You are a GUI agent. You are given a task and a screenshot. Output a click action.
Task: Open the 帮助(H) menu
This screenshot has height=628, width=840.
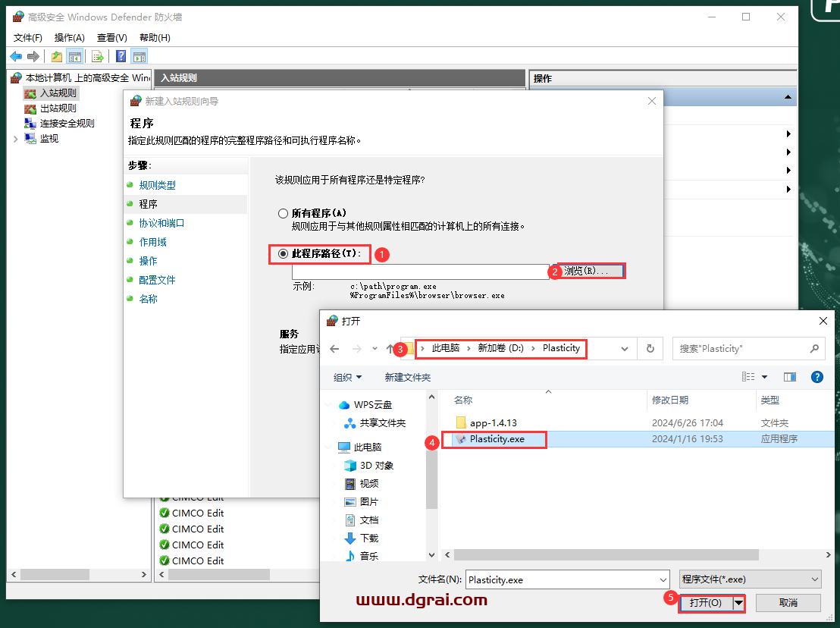155,37
